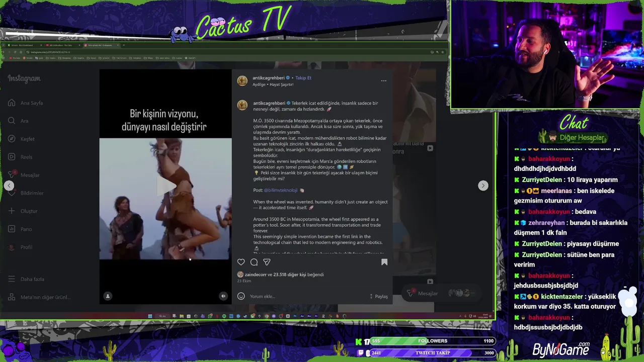
Task: Open the Pano dashboard icon
Action: point(12,229)
